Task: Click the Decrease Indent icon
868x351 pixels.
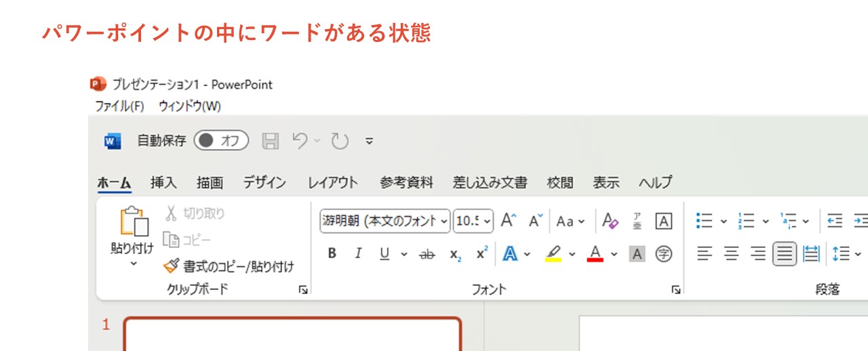Action: pyautogui.click(x=835, y=221)
